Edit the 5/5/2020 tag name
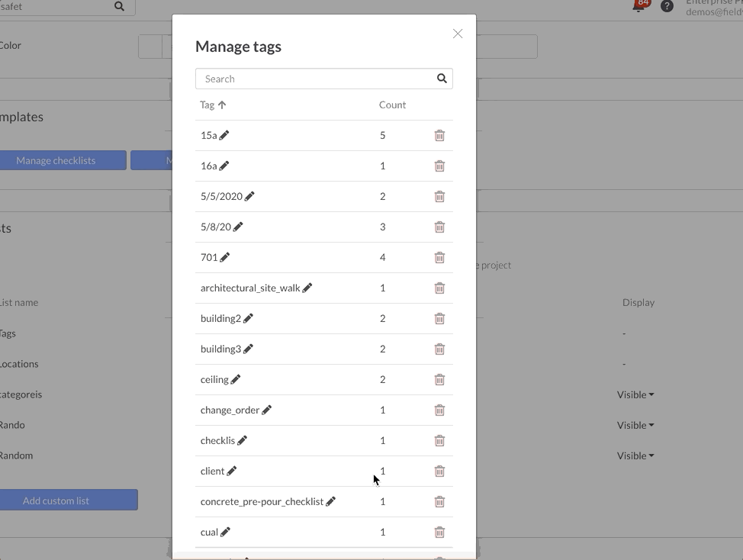743x560 pixels. click(249, 196)
